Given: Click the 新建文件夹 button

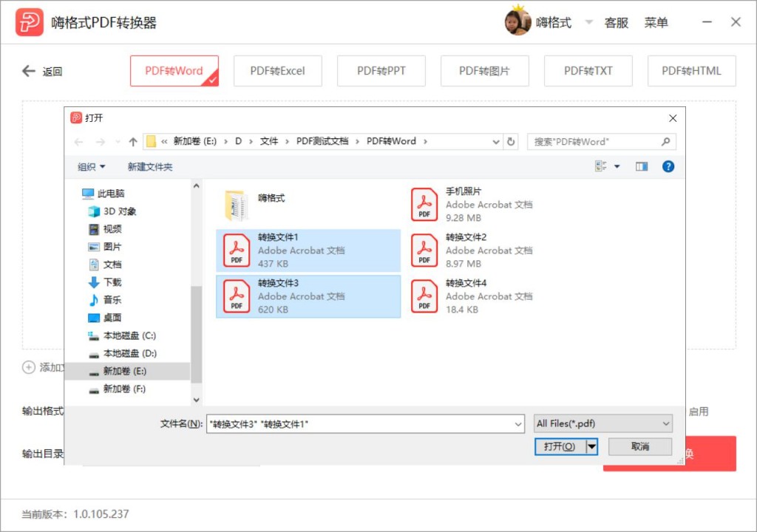Looking at the screenshot, I should [150, 167].
